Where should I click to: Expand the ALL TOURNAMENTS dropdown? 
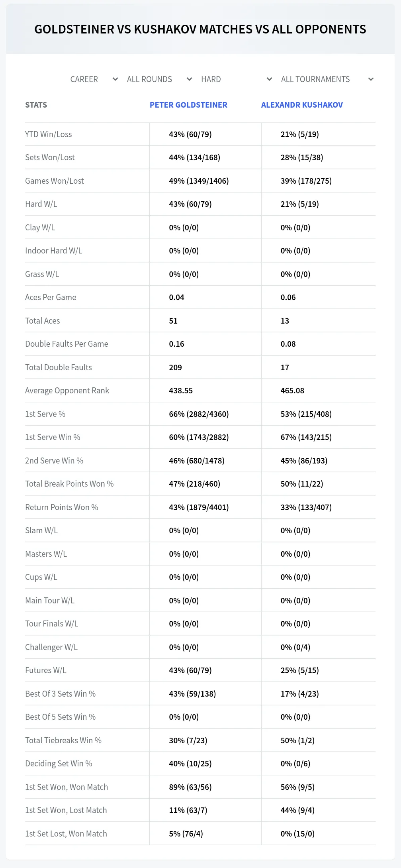(327, 79)
